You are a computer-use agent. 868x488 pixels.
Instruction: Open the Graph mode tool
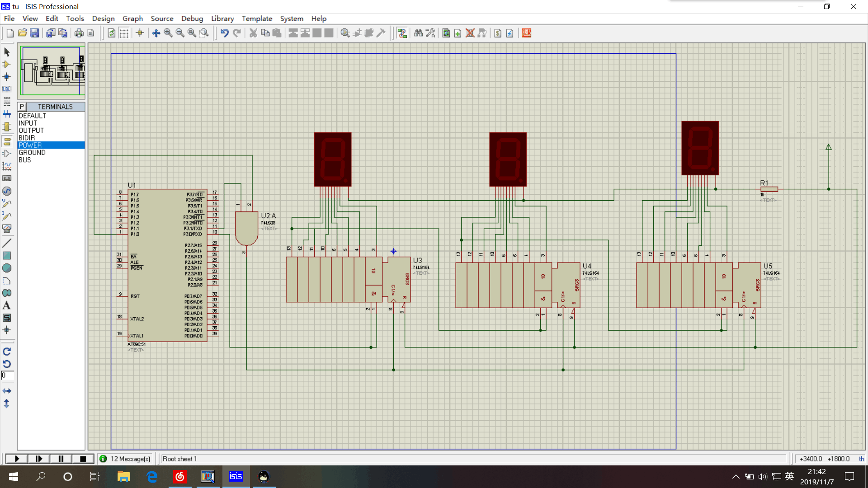pos(7,166)
